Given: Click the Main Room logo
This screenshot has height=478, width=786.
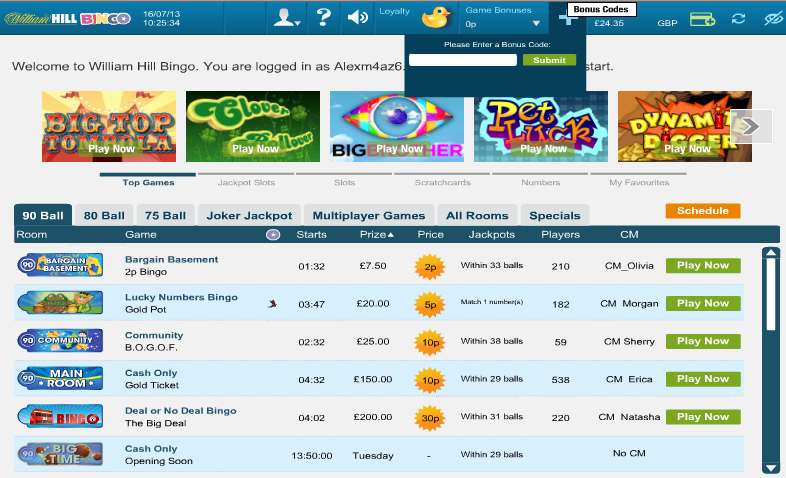Looking at the screenshot, I should point(60,378).
